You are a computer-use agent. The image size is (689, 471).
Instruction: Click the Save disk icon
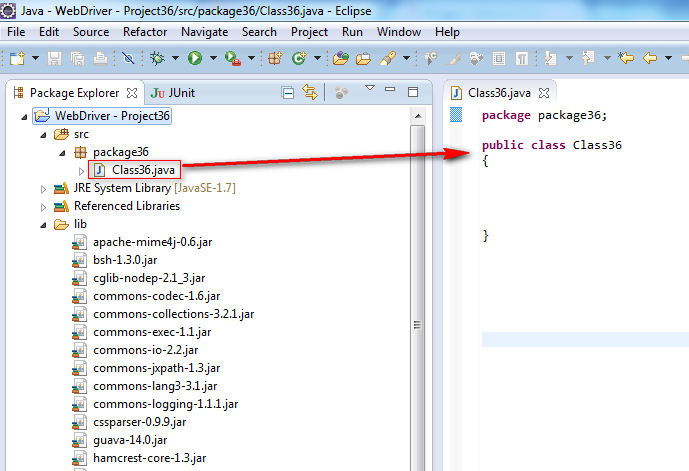[x=54, y=58]
